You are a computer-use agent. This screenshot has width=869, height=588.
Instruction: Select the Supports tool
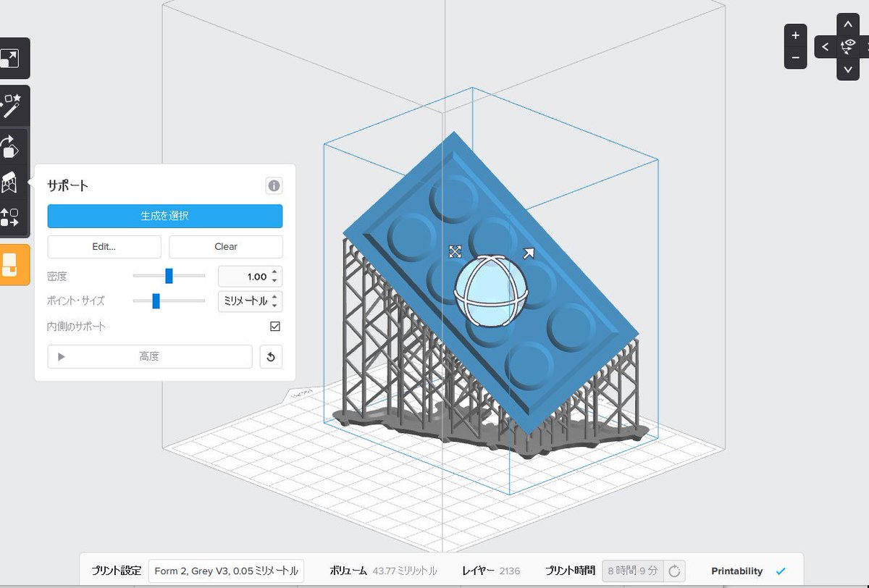[10, 182]
